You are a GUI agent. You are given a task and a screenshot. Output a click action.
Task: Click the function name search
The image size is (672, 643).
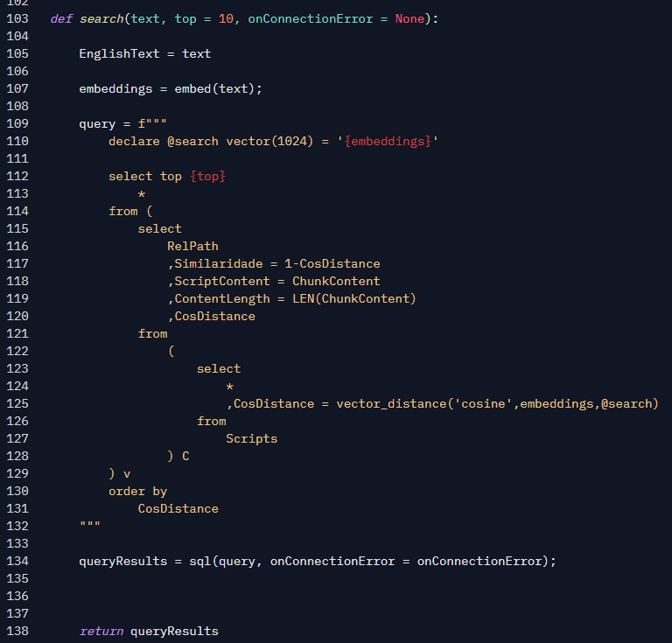pos(101,19)
